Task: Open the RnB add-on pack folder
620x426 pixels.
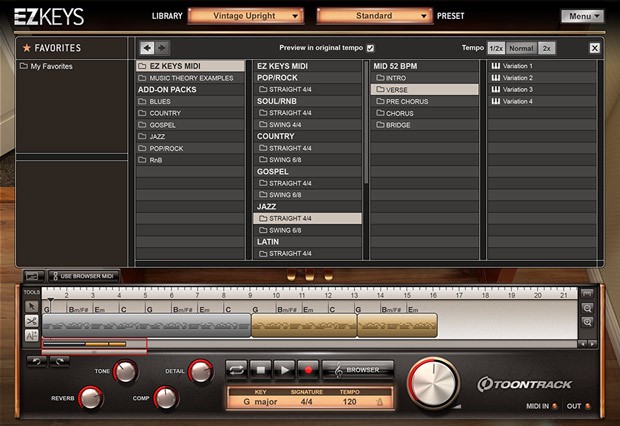Action: [190, 160]
